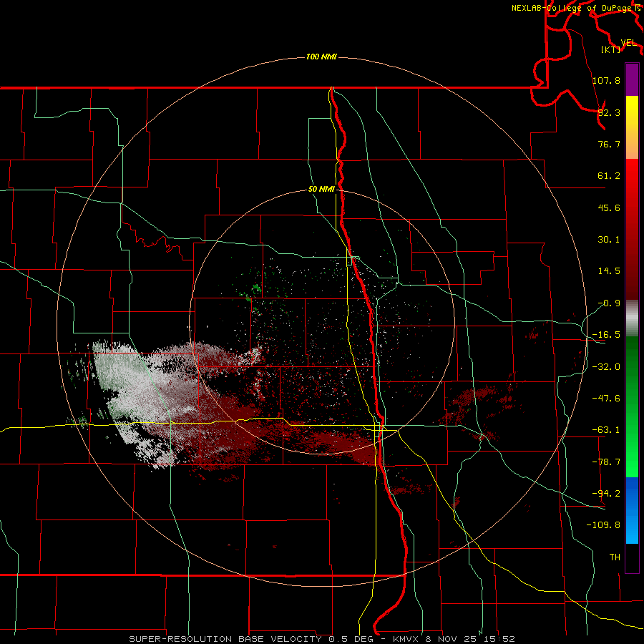Viewport: 644px width, 644px height.
Task: Select the -78.7 scale label
Action: 606,462
